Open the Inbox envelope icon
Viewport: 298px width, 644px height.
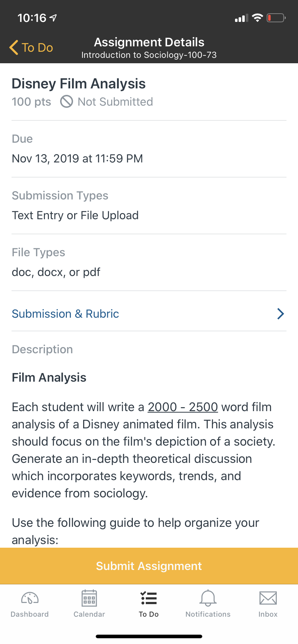pos(268,598)
